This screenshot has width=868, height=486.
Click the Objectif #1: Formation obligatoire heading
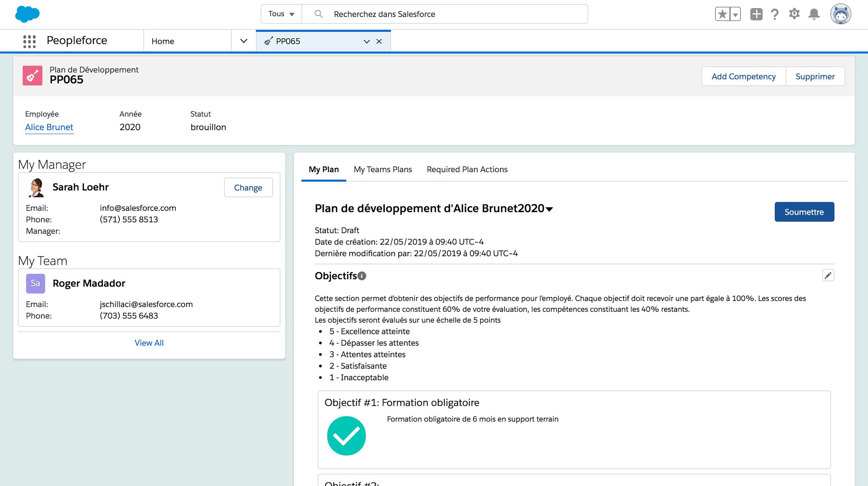402,403
